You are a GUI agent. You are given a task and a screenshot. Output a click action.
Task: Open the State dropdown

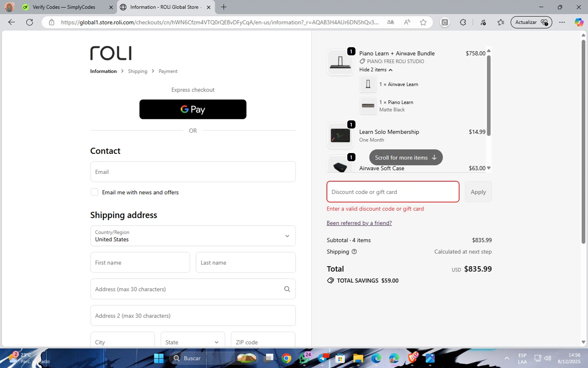pyautogui.click(x=193, y=342)
